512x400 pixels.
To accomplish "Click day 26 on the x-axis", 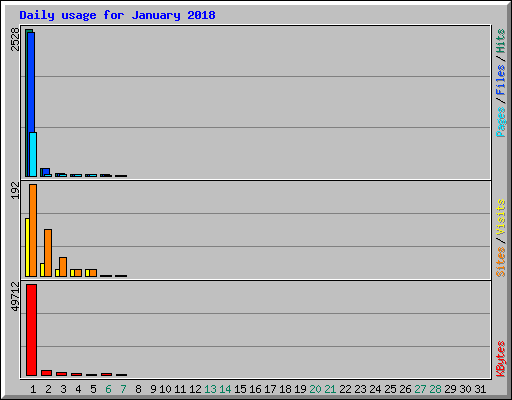I will click(405, 389).
